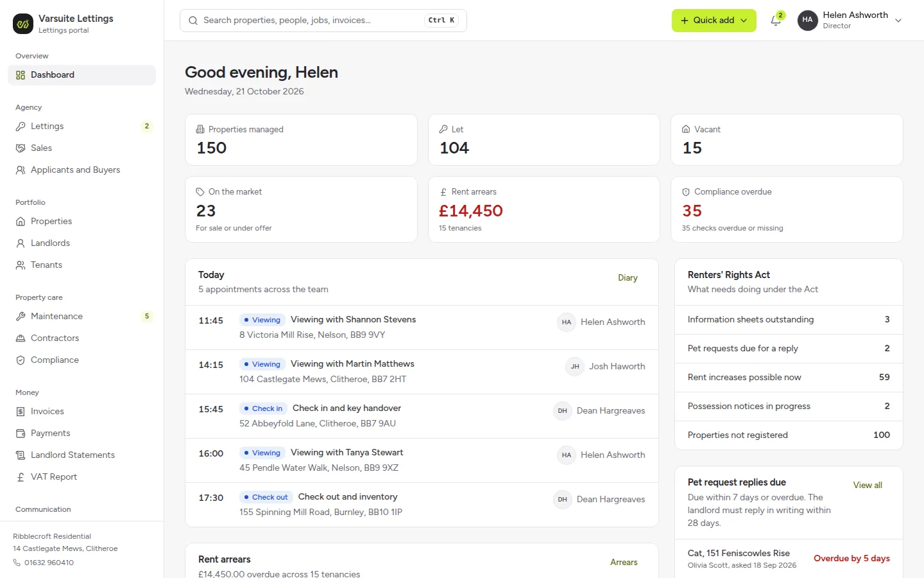
Task: Click the Sales handshake icon
Action: (21, 148)
